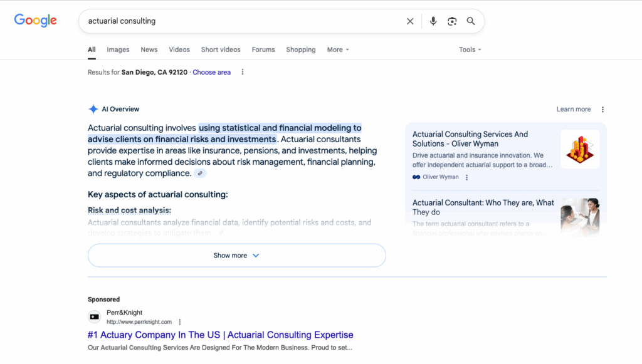Screen dimensions: 642x364
Task: Open the Short videos tab
Action: tap(221, 50)
